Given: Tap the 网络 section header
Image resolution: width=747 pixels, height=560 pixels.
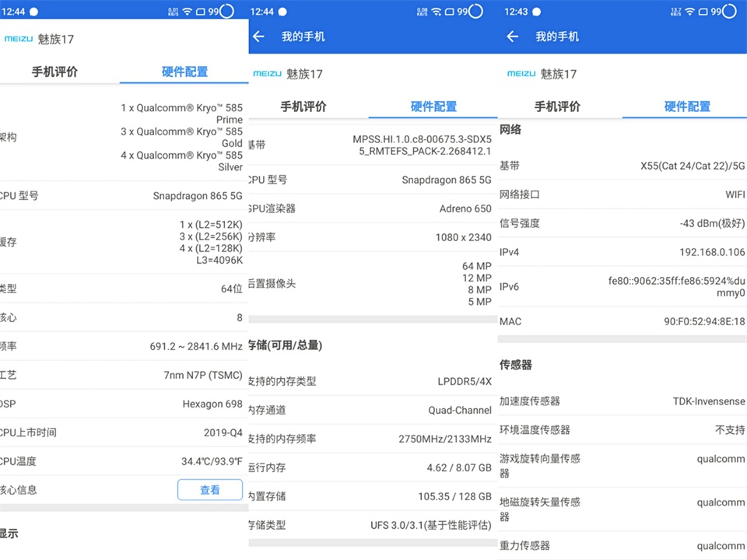Looking at the screenshot, I should (510, 130).
